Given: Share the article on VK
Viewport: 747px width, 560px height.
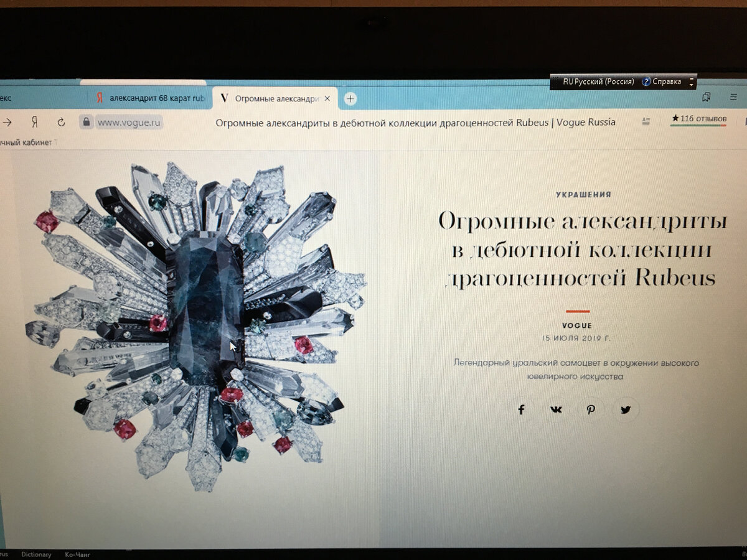Looking at the screenshot, I should [x=556, y=409].
